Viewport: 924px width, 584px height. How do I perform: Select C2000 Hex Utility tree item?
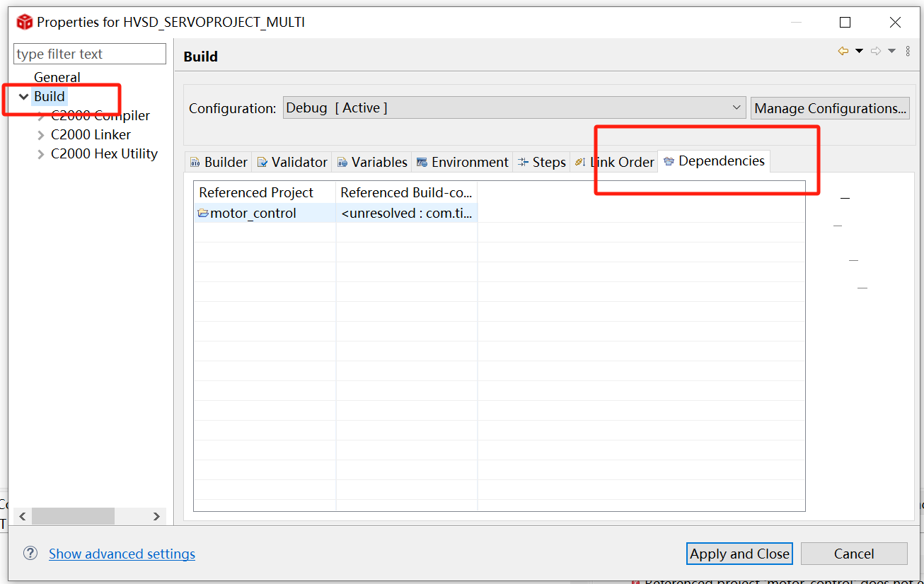pyautogui.click(x=104, y=153)
